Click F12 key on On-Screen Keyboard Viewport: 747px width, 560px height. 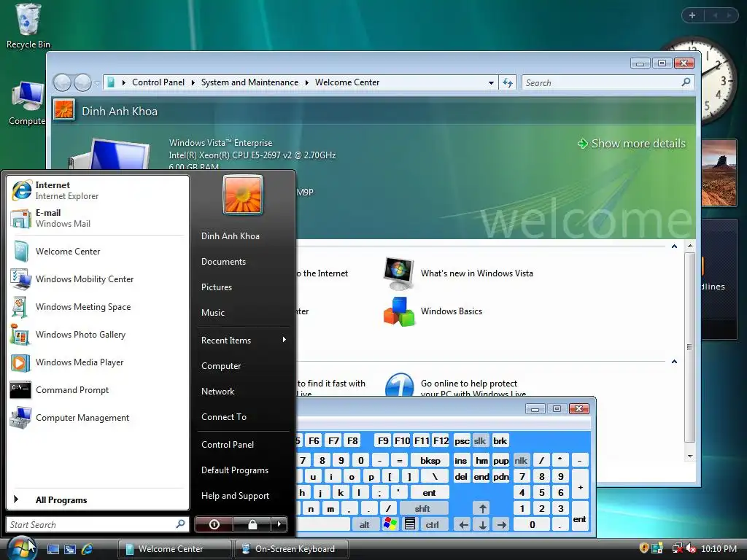coord(441,441)
